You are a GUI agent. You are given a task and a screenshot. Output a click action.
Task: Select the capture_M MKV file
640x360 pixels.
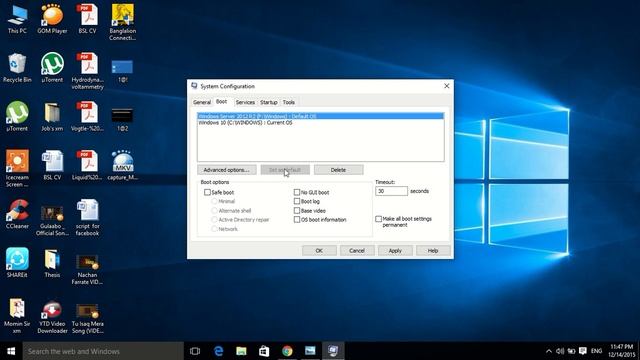pyautogui.click(x=122, y=165)
